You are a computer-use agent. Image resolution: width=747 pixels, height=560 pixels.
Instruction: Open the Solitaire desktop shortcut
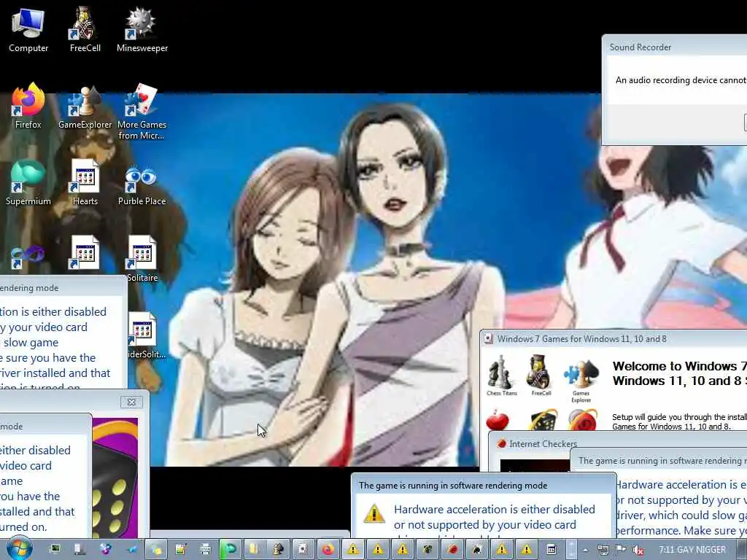pos(142,260)
